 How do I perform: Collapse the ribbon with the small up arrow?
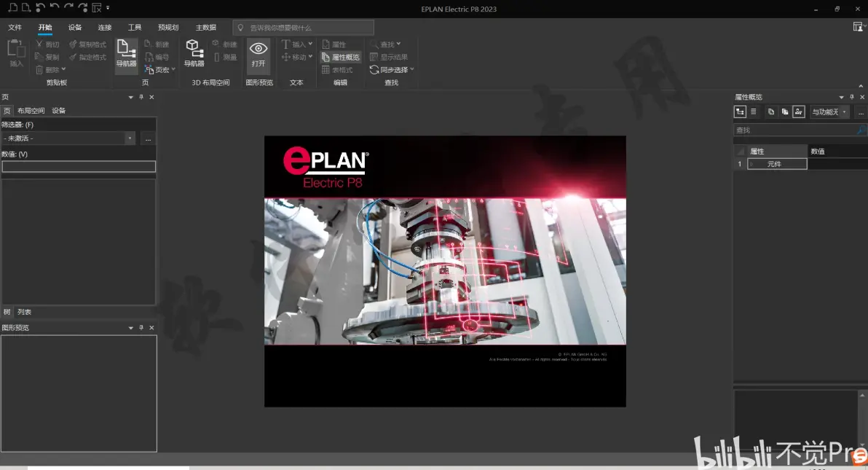(860, 85)
